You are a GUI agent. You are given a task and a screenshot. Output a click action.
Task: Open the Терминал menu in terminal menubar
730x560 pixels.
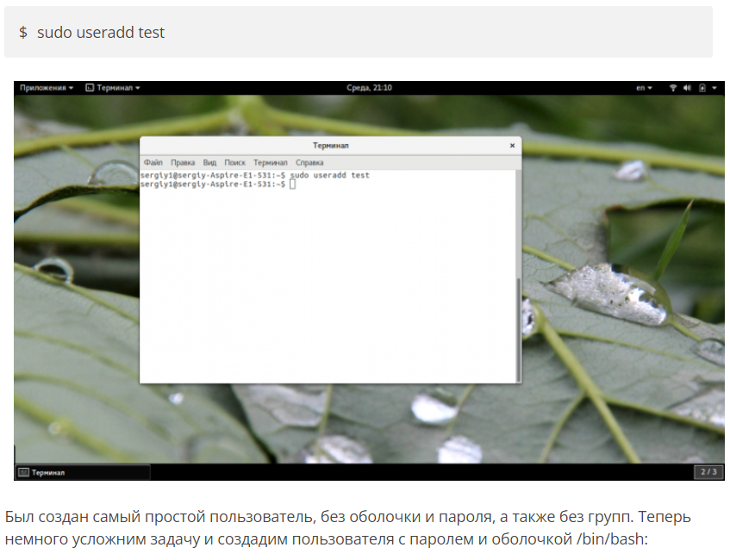(x=271, y=163)
